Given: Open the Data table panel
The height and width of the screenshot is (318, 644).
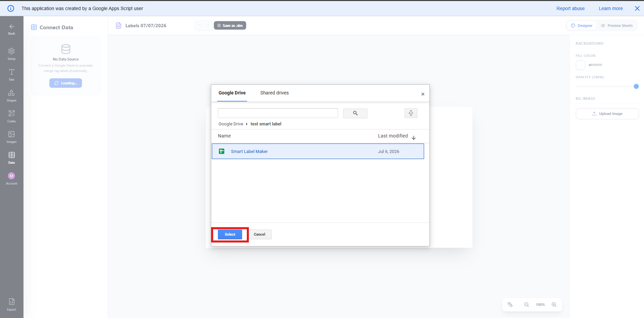Looking at the screenshot, I should tap(11, 158).
